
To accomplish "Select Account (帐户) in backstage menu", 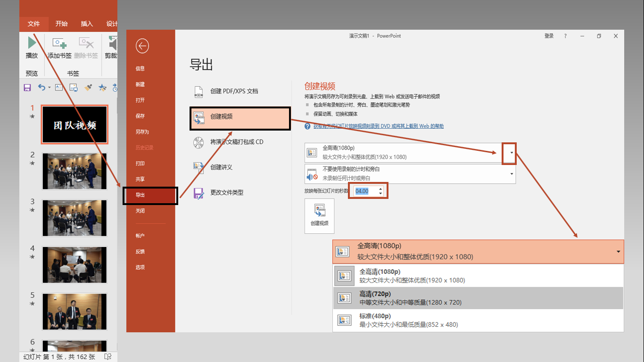I will pyautogui.click(x=140, y=236).
